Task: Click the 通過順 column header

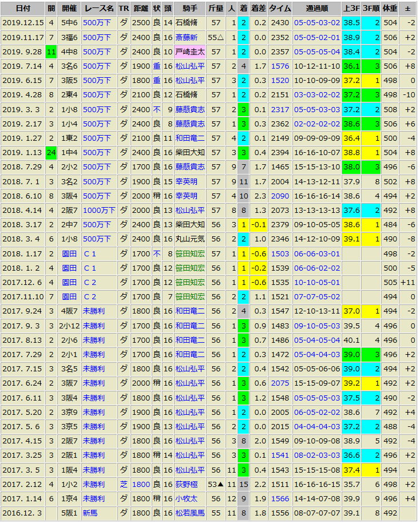Action: click(x=316, y=9)
